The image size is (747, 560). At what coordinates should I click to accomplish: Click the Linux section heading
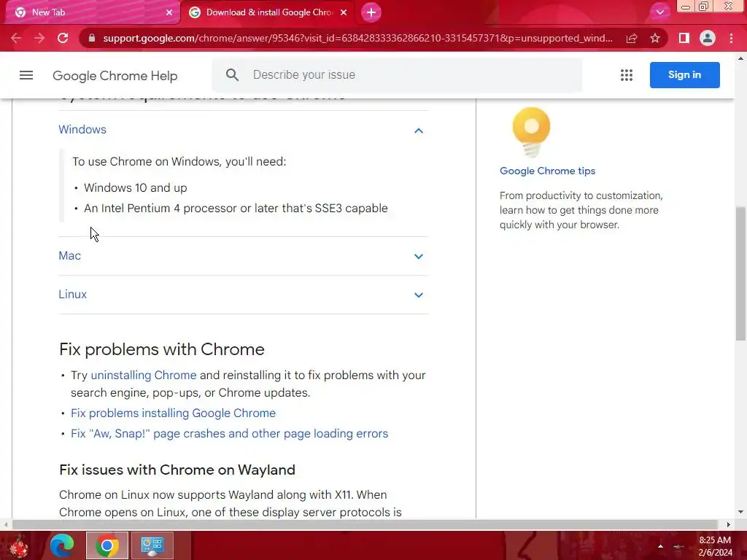72,295
